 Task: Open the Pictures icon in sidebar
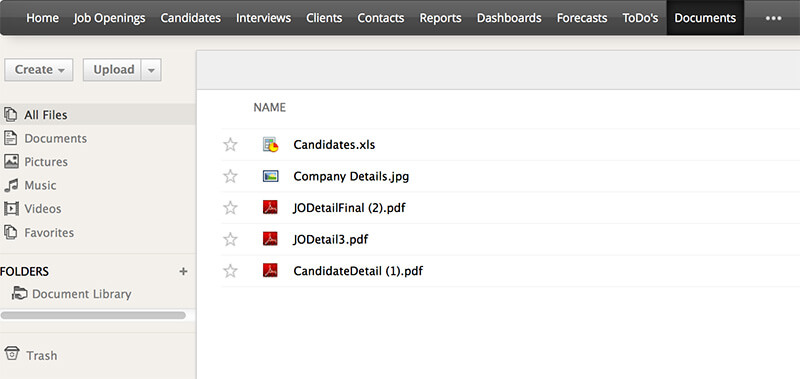(11, 162)
